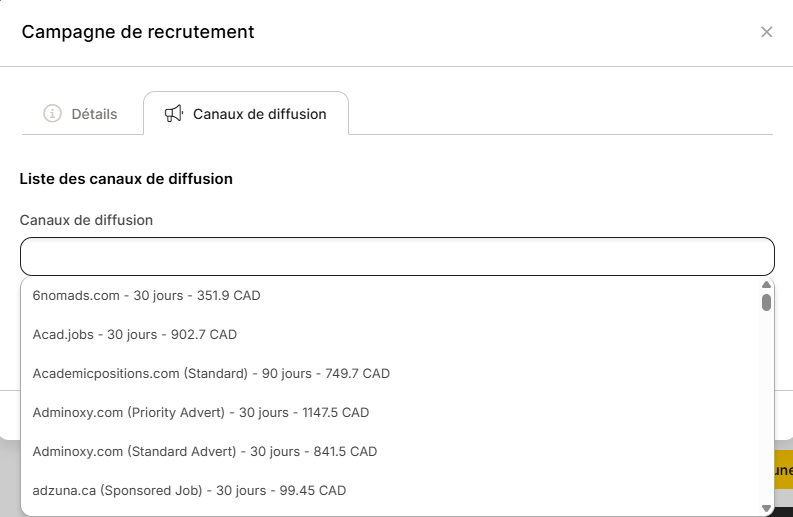This screenshot has height=517, width=793.
Task: Click the scrollbar up arrow in the list
Action: (x=766, y=284)
